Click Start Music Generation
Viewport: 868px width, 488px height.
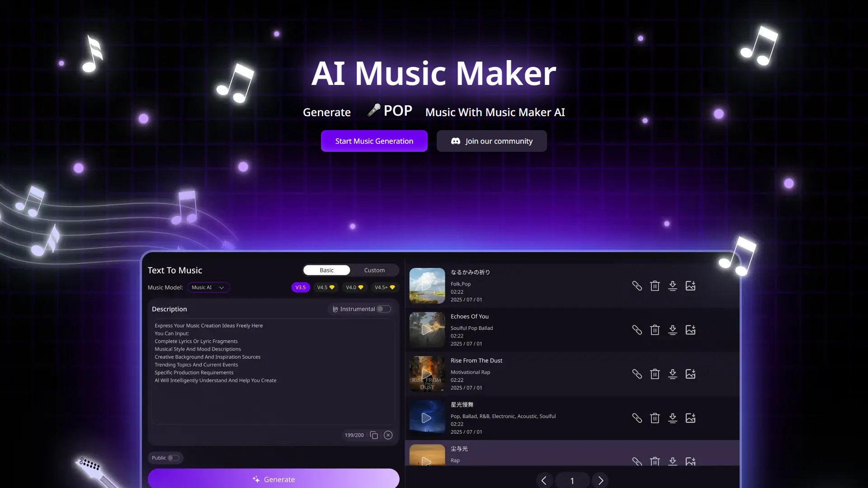pyautogui.click(x=374, y=141)
